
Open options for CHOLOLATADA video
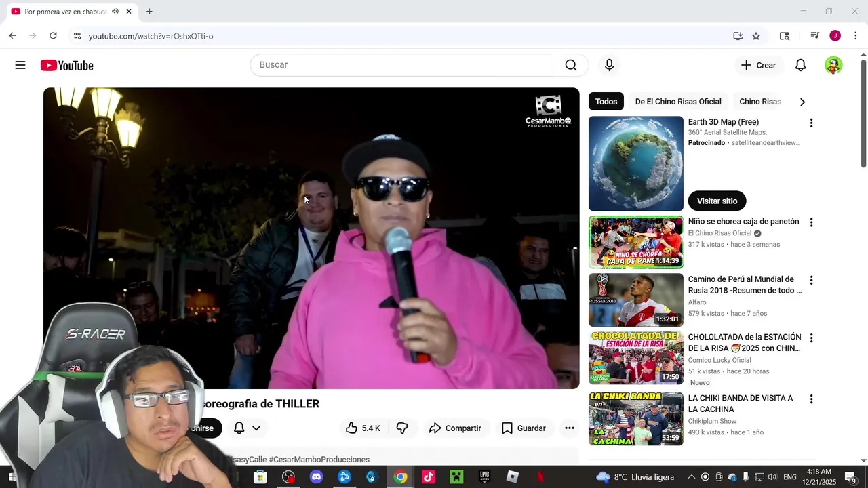pos(811,338)
